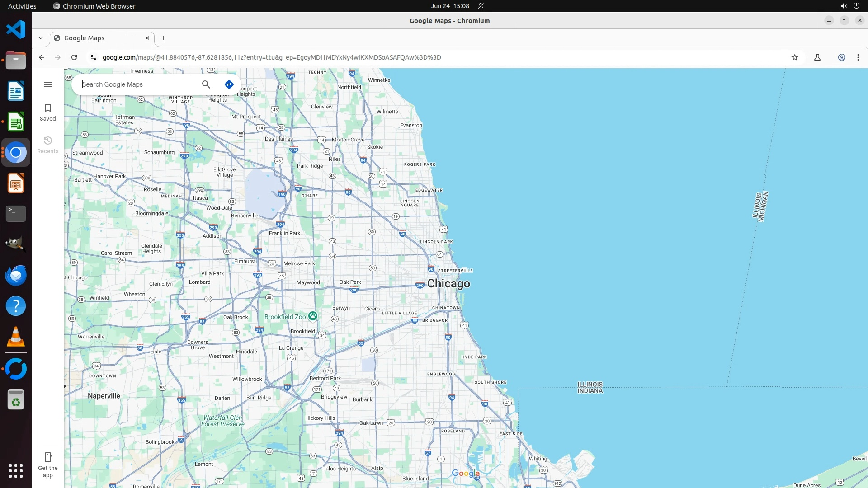This screenshot has height=488, width=868.
Task: Open the Google Maps hamburger menu
Action: point(48,84)
